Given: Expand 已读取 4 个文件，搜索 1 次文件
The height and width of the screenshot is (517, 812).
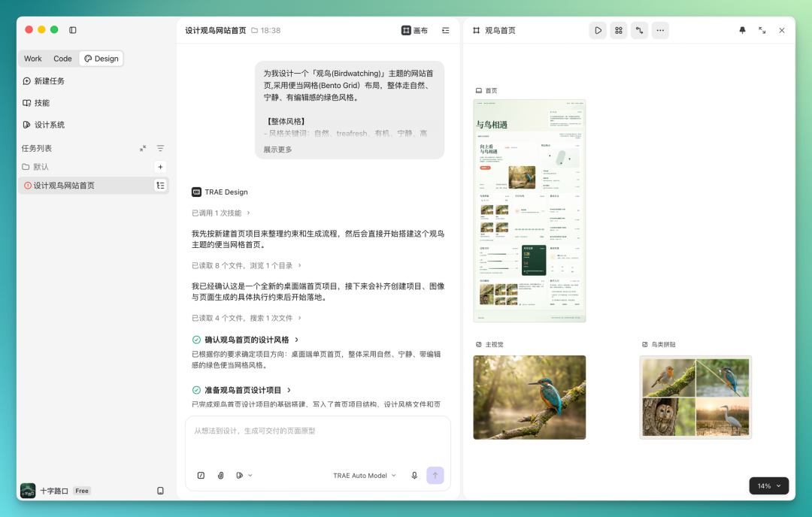Looking at the screenshot, I should click(247, 318).
